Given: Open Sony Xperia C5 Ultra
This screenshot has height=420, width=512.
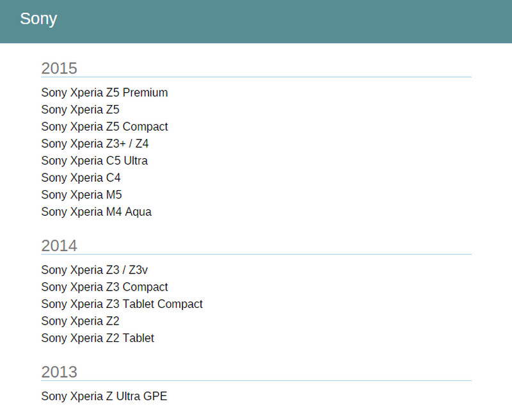Looking at the screenshot, I should tap(94, 161).
